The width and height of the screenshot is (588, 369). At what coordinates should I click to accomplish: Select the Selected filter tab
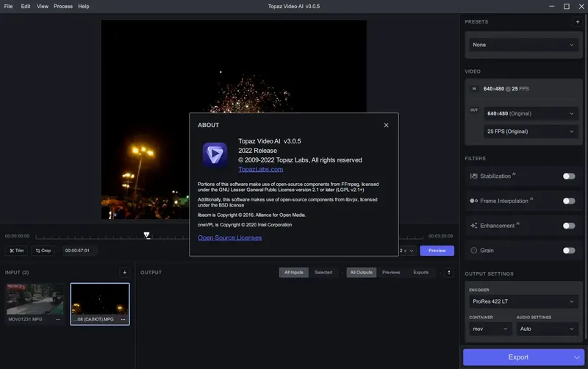click(323, 273)
